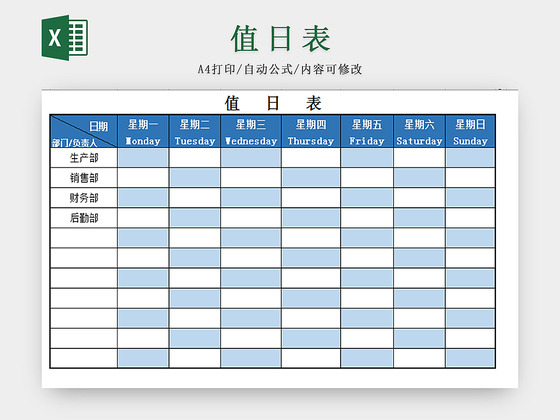Select the 星期五 Friday column header
Viewport: 560px width, 420px height.
click(x=367, y=131)
